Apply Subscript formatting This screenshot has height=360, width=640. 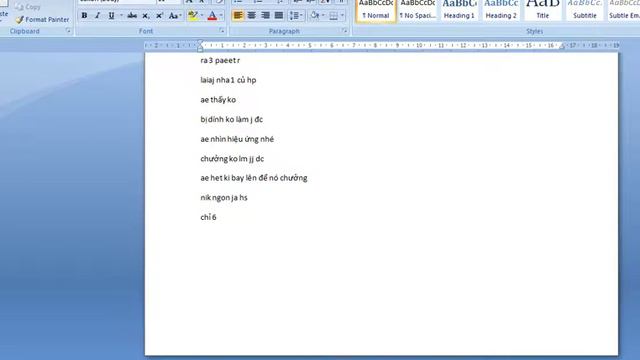point(146,16)
